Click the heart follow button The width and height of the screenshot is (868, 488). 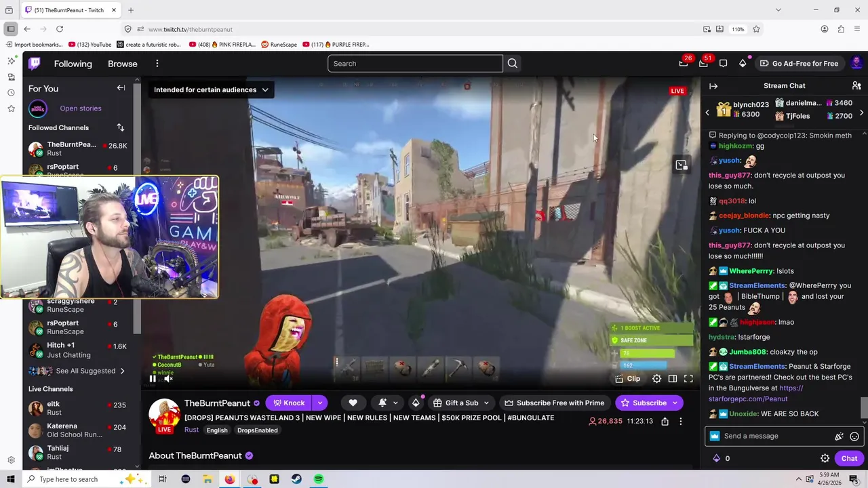353,403
